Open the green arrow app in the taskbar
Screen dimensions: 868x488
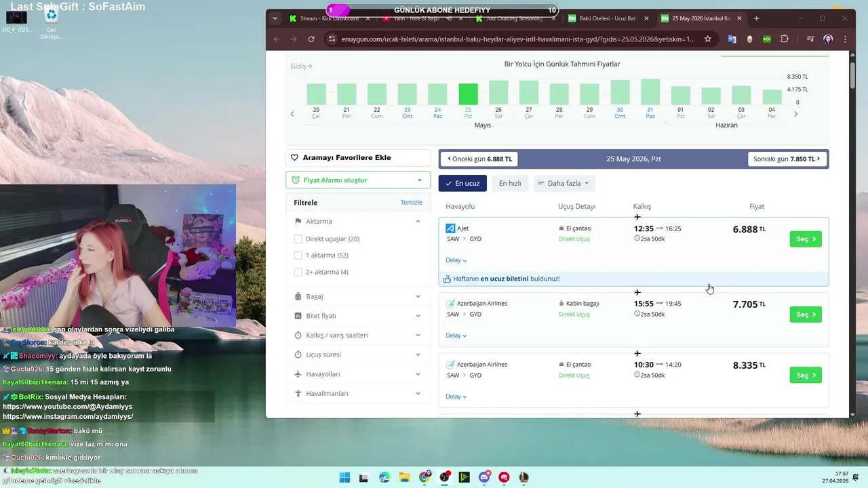coord(464,477)
